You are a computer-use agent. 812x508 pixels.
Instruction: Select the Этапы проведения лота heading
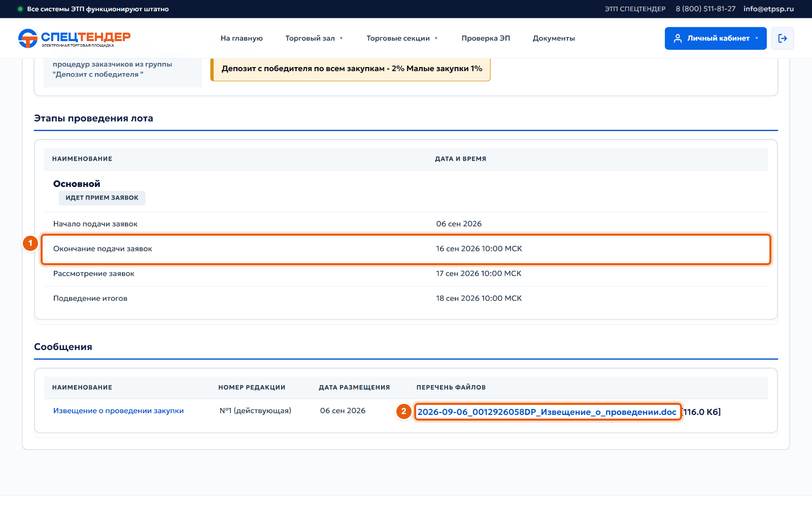(93, 118)
